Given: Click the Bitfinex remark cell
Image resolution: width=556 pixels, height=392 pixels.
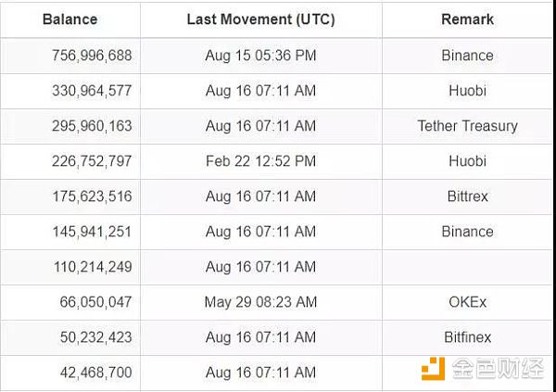Looking at the screenshot, I should 467,337.
